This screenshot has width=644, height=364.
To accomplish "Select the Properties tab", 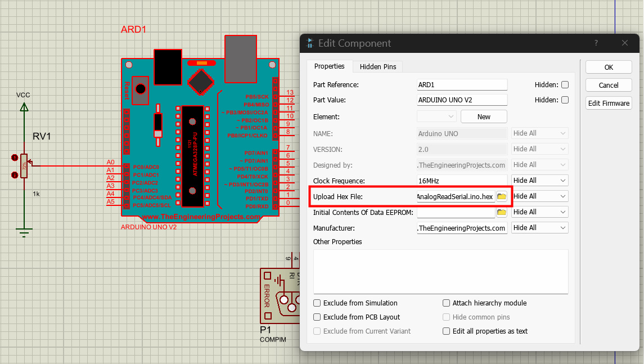I will [x=329, y=66].
